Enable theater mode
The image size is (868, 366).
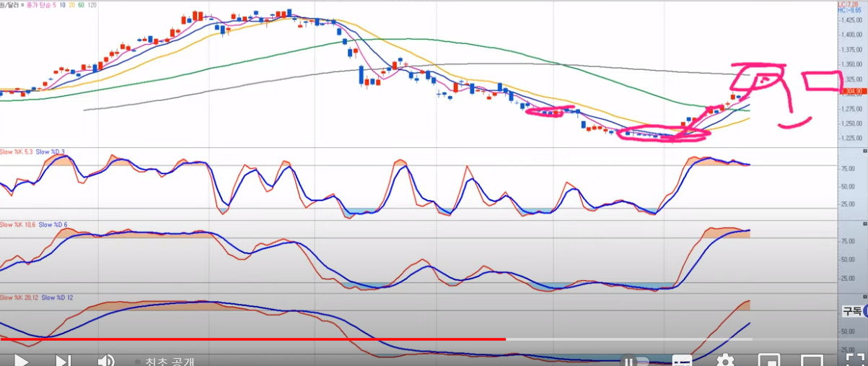click(812, 360)
